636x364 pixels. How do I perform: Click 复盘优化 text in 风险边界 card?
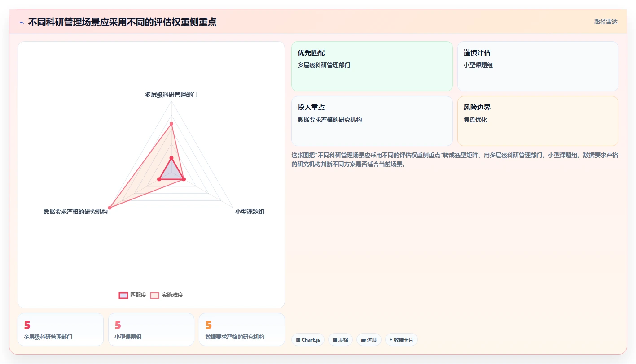point(475,120)
